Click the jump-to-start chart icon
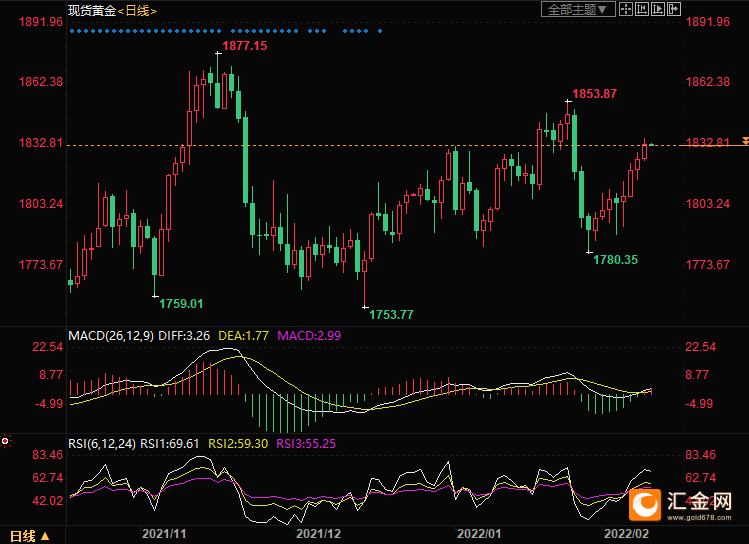This screenshot has width=749, height=544. (x=642, y=9)
